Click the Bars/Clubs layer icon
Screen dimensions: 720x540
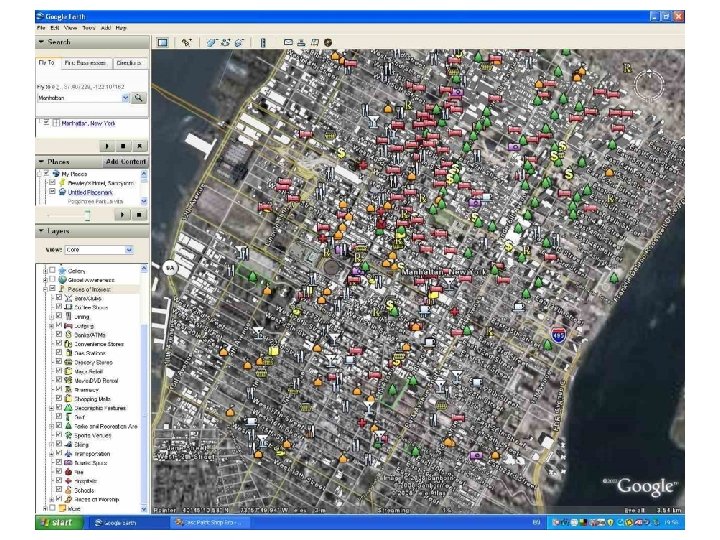tap(68, 298)
